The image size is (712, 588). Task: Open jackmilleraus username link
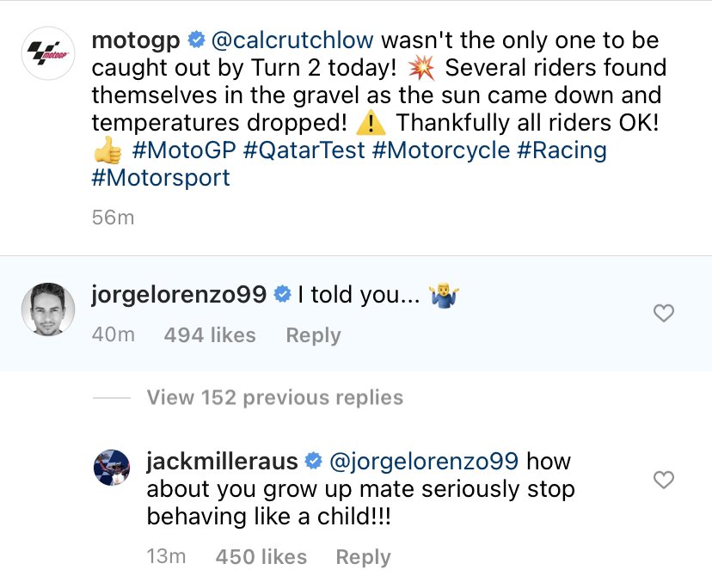coord(222,462)
